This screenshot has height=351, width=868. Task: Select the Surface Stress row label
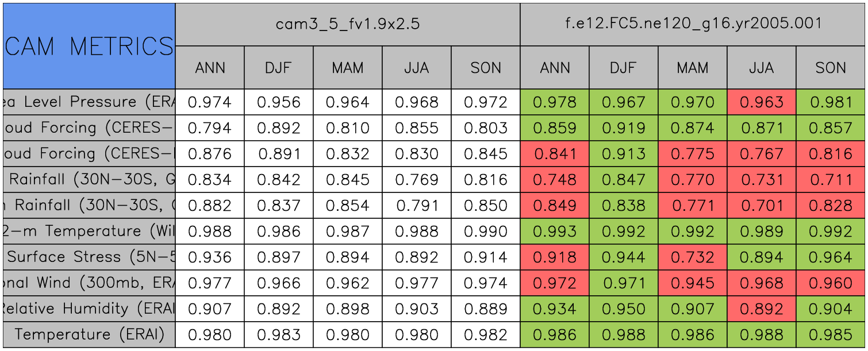[x=89, y=257]
